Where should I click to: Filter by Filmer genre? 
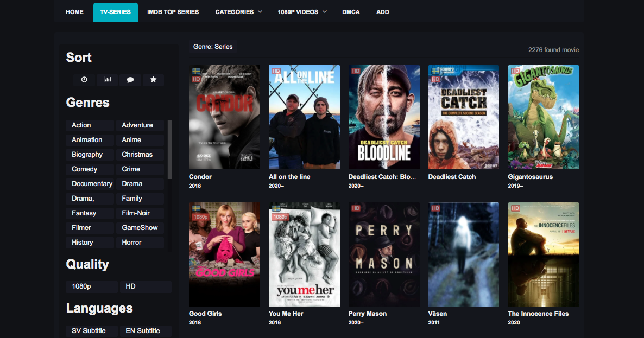[x=90, y=228]
